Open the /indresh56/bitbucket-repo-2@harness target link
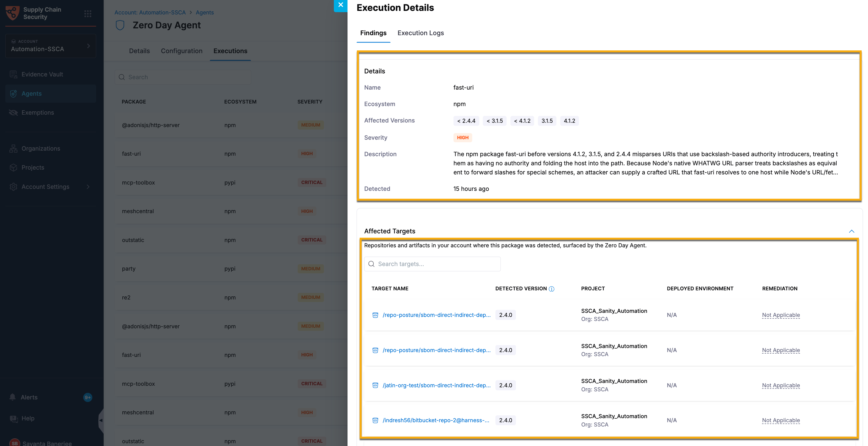 pyautogui.click(x=436, y=420)
